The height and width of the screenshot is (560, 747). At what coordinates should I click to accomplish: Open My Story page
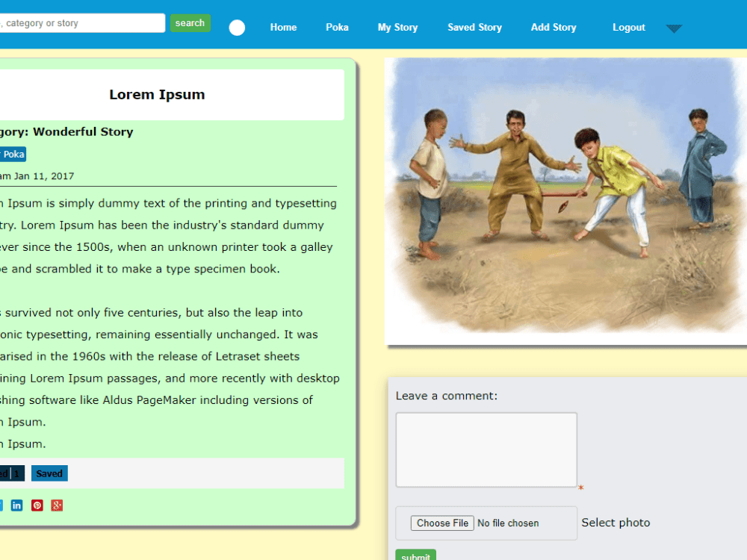click(398, 28)
